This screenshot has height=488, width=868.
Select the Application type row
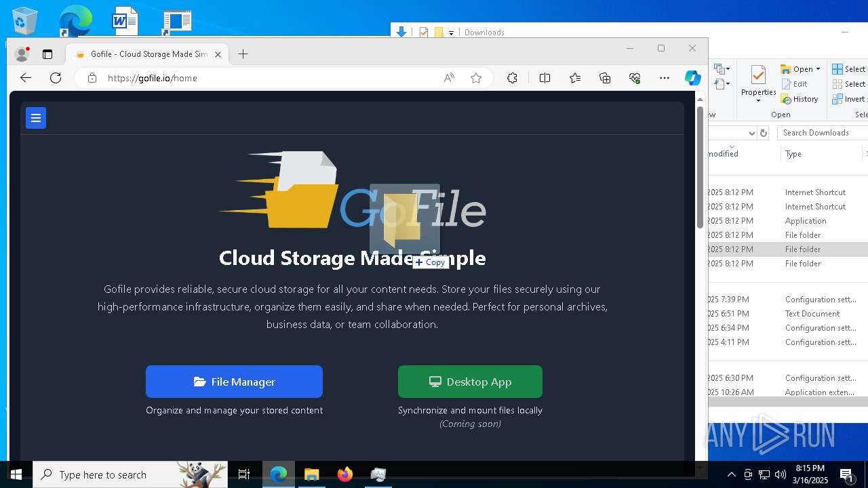788,221
